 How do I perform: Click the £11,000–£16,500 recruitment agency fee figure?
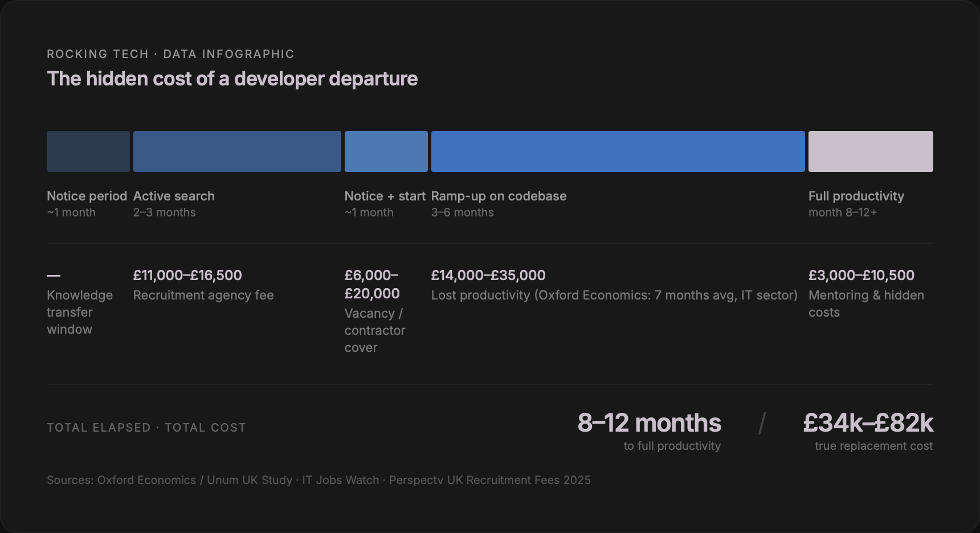pyautogui.click(x=187, y=275)
